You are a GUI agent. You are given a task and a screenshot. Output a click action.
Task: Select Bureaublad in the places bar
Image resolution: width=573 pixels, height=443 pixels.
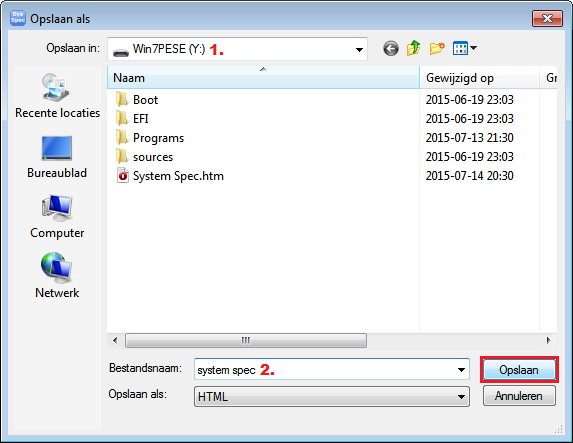(57, 157)
